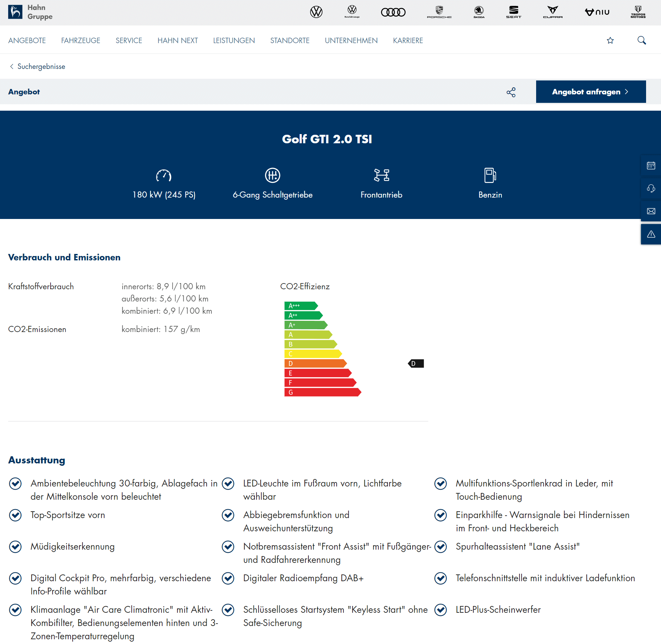Click the Ausstattung heading
The width and height of the screenshot is (661, 644).
point(37,460)
